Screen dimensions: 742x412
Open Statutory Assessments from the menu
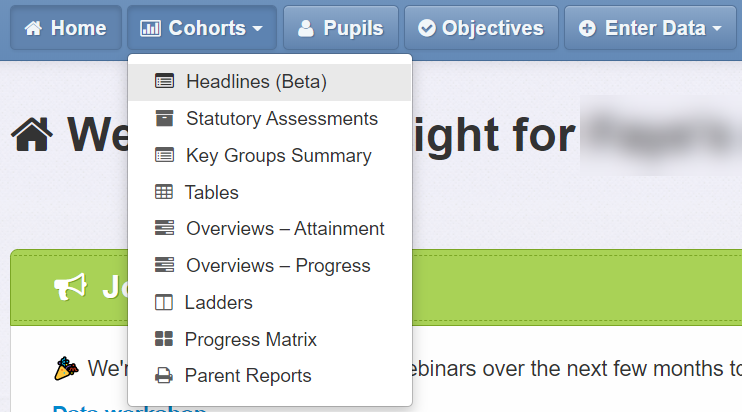tap(270, 118)
